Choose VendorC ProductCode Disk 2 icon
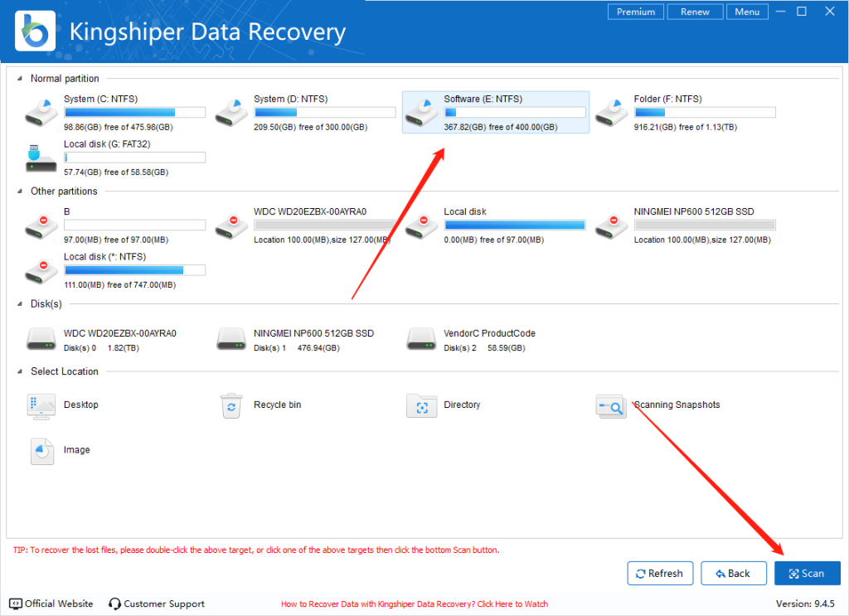This screenshot has width=849, height=616. (421, 339)
